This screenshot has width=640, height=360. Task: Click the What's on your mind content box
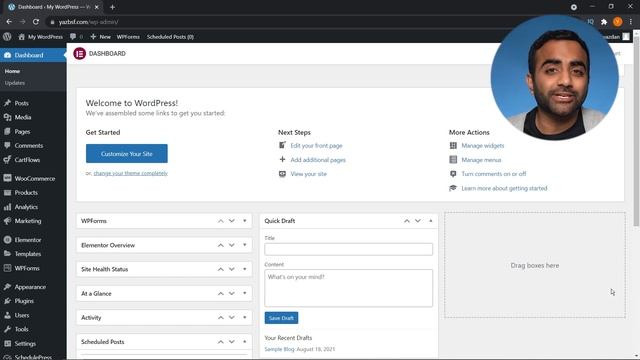coord(349,288)
